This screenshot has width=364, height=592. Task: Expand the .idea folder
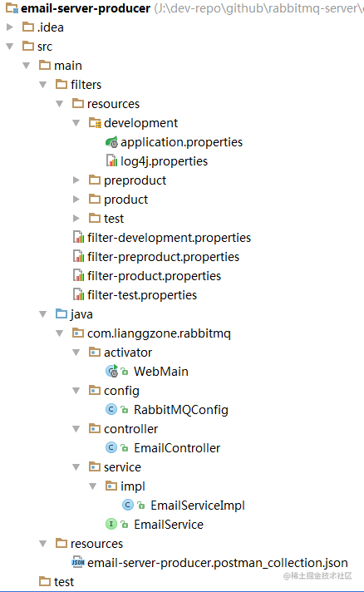[10, 27]
